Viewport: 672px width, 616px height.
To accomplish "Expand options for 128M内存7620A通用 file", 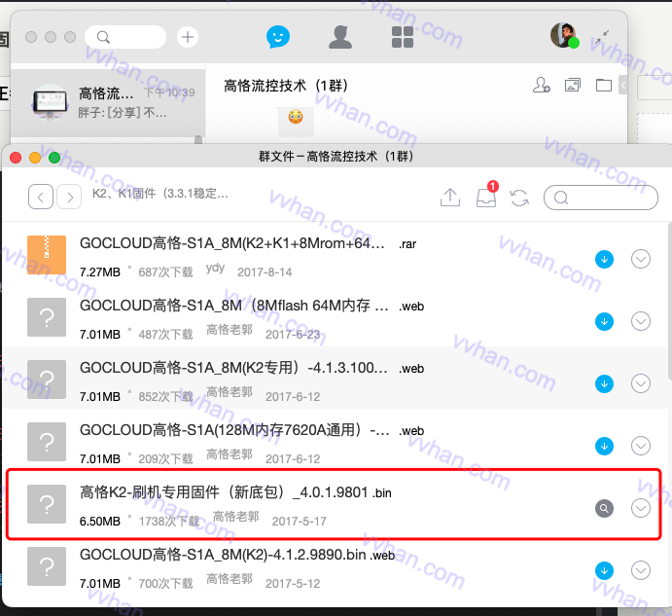I will pyautogui.click(x=641, y=446).
